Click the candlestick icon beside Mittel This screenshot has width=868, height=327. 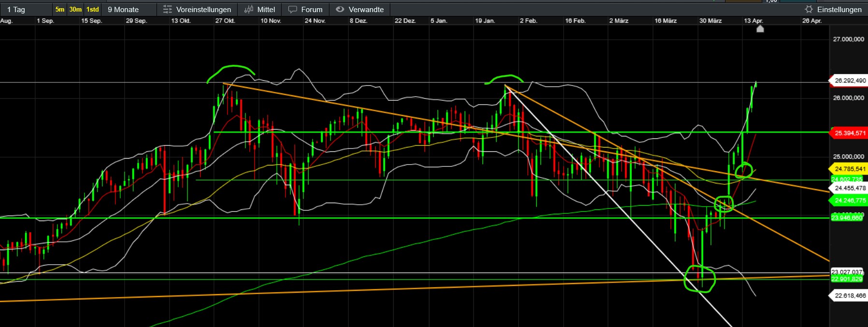coord(249,10)
